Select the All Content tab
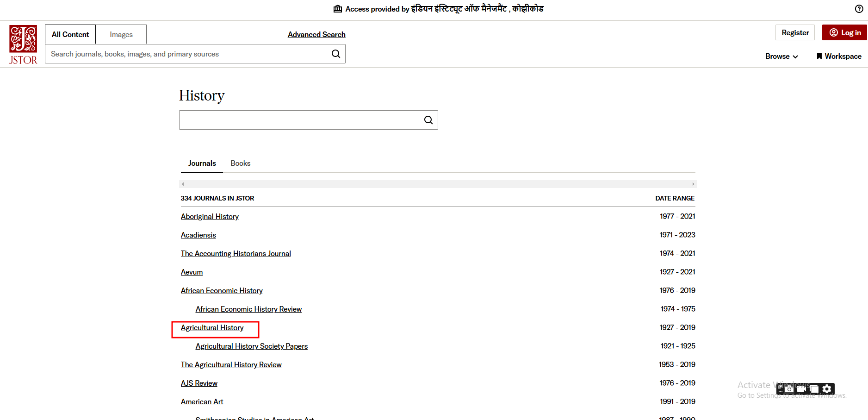Viewport: 868px width, 420px height. coord(70,34)
